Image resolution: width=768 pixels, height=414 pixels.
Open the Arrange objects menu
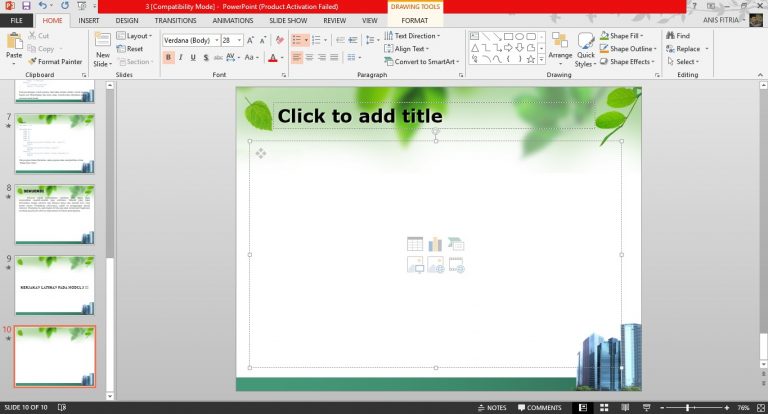pyautogui.click(x=560, y=47)
